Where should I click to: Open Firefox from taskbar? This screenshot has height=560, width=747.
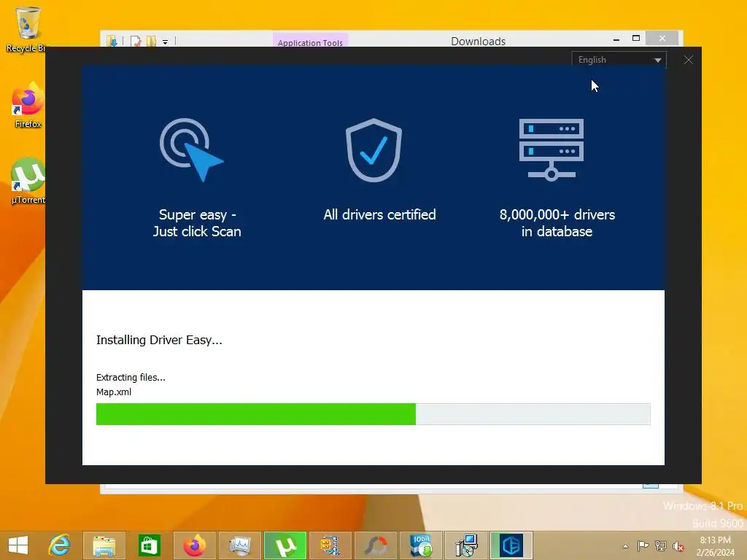194,545
